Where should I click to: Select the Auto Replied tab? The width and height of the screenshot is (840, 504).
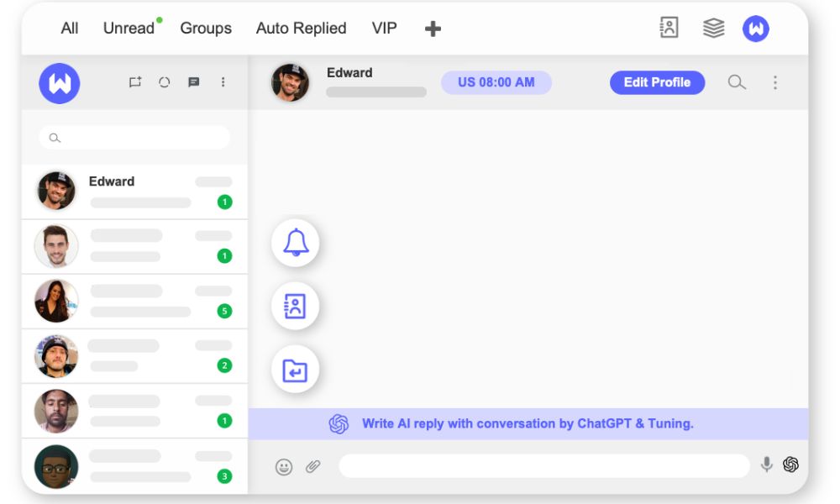pos(301,28)
